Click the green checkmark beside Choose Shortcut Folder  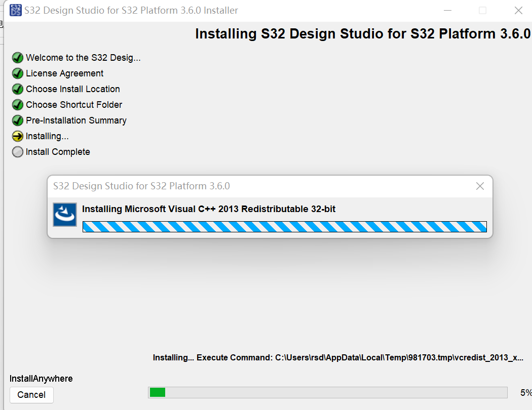(17, 105)
